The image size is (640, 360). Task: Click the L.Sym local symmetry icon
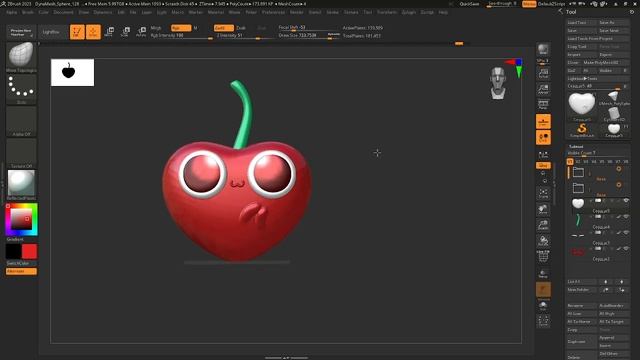click(543, 155)
